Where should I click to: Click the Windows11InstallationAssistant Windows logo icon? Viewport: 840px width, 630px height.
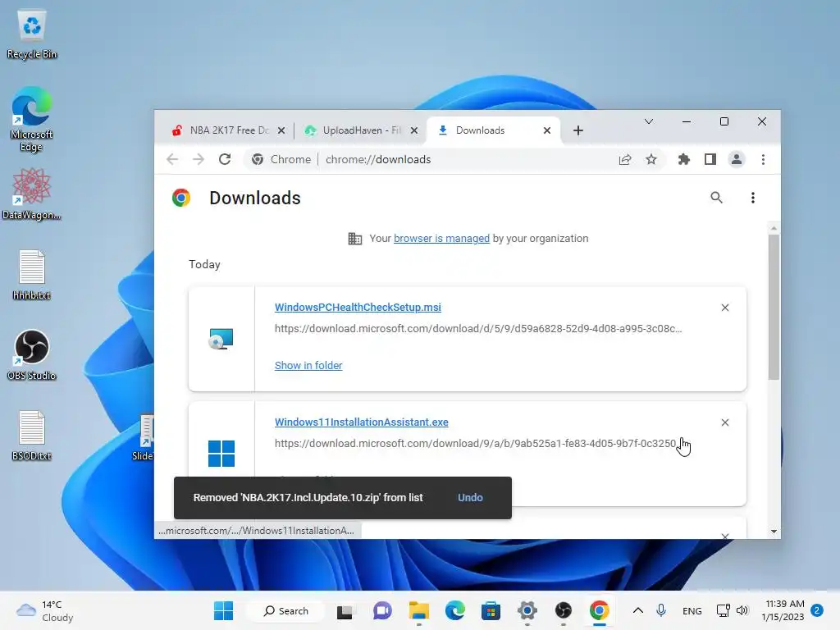[x=221, y=453]
